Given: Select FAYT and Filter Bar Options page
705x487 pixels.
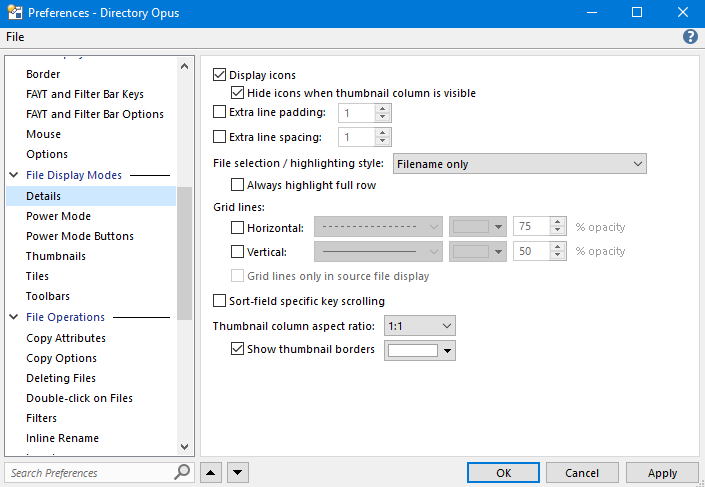Looking at the screenshot, I should (x=95, y=114).
